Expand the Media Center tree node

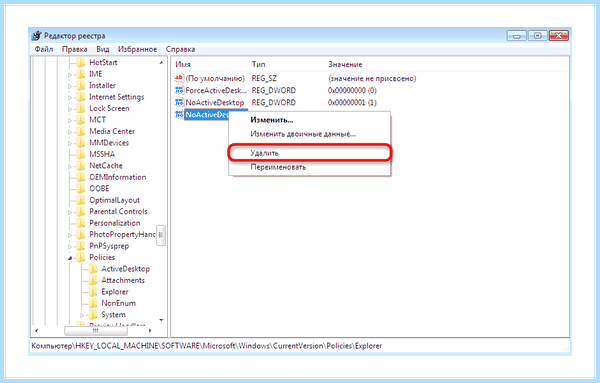(x=70, y=132)
